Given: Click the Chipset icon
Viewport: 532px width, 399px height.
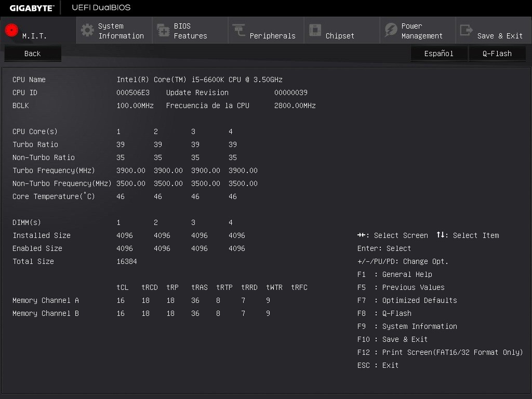Looking at the screenshot, I should [x=315, y=30].
